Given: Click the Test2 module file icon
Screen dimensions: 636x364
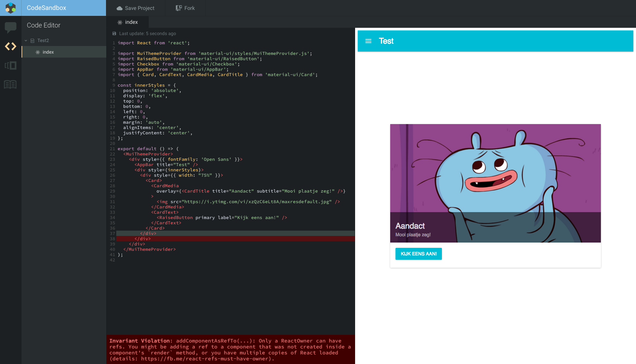Looking at the screenshot, I should tap(32, 41).
